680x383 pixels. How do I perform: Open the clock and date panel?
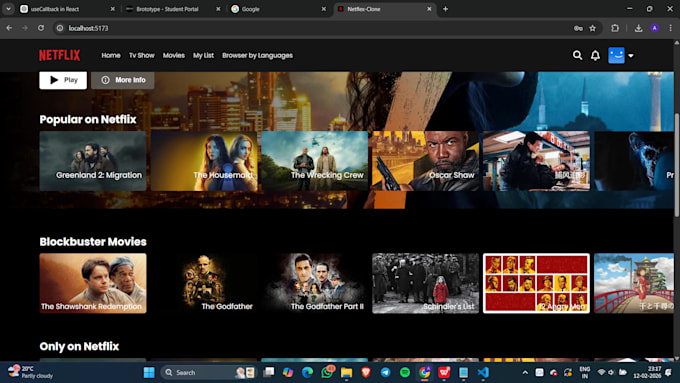point(648,373)
